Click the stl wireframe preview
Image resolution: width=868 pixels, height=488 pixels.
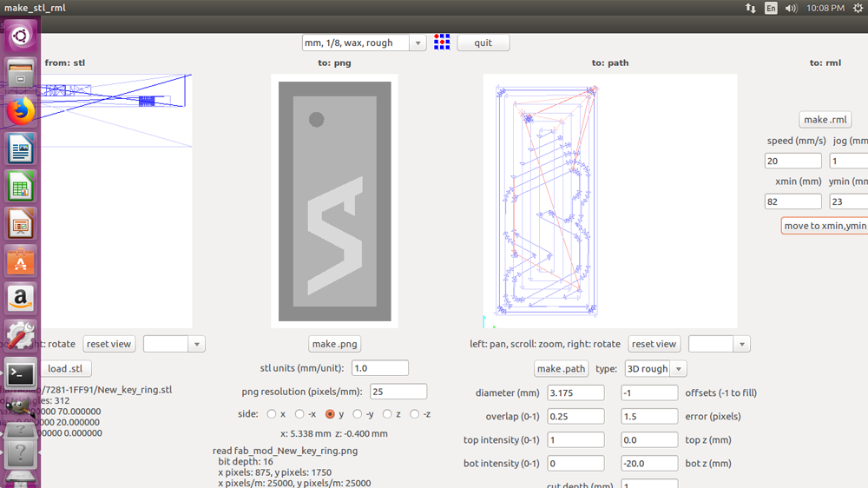coord(116,201)
